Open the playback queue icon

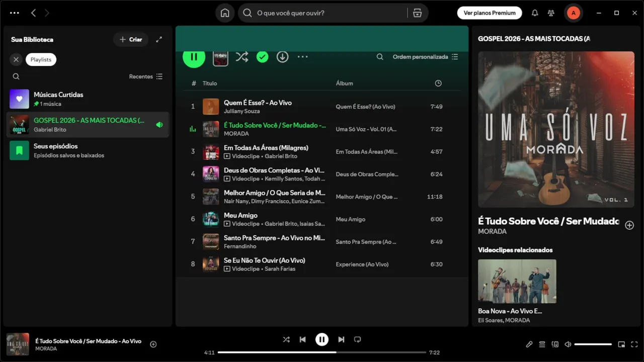pyautogui.click(x=542, y=344)
